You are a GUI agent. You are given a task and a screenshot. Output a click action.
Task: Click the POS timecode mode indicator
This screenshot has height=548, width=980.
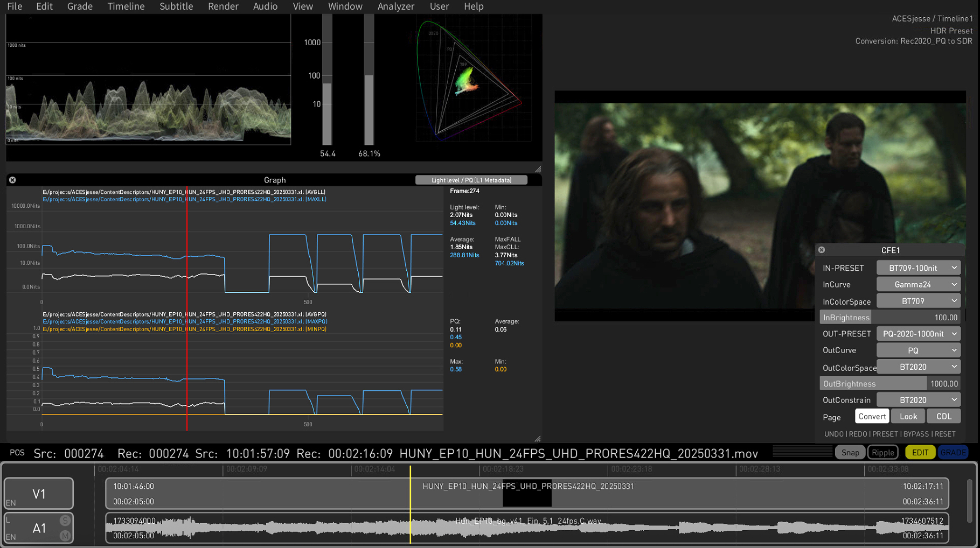tap(17, 453)
